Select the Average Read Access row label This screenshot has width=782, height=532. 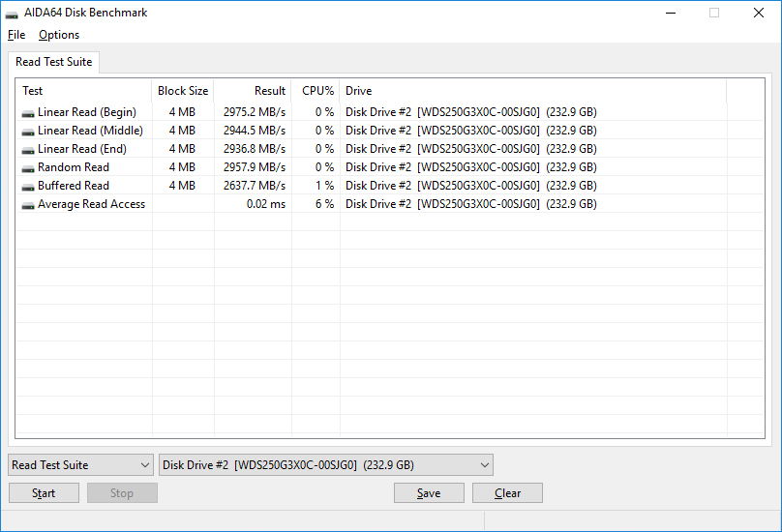point(91,204)
